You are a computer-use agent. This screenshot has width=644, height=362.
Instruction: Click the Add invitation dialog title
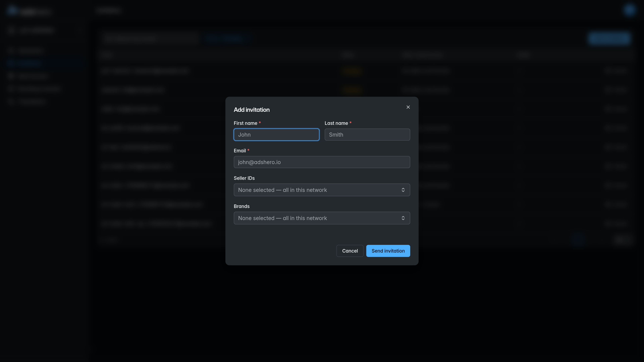pos(252,110)
